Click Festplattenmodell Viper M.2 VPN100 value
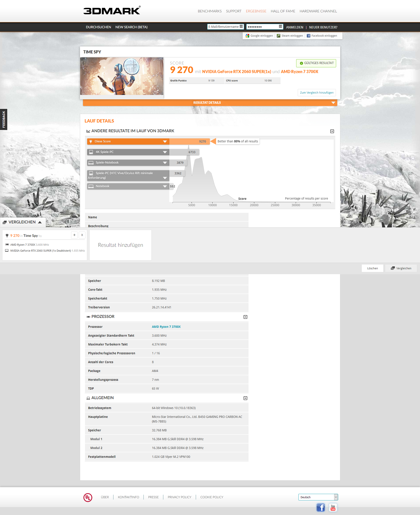The width and height of the screenshot is (420, 515). 171,457
